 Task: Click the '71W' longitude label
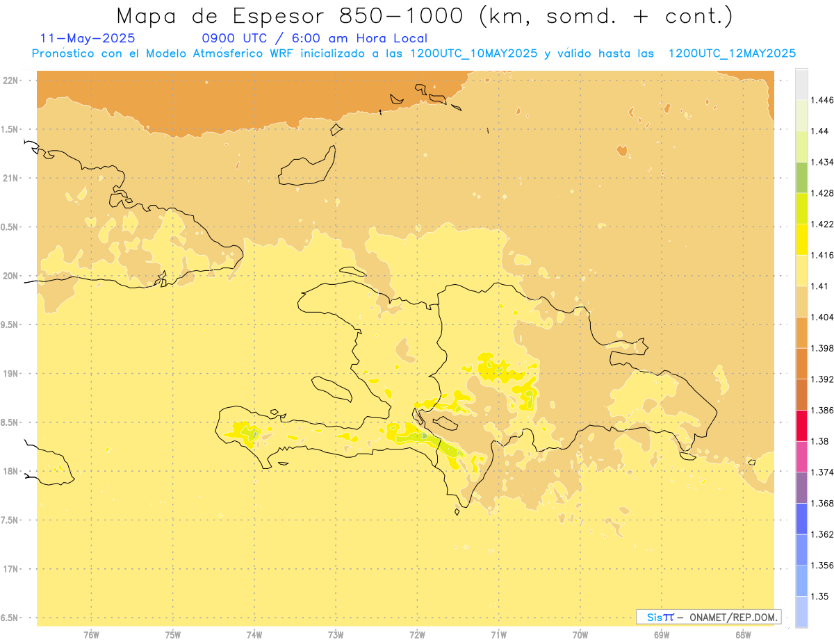click(x=498, y=634)
